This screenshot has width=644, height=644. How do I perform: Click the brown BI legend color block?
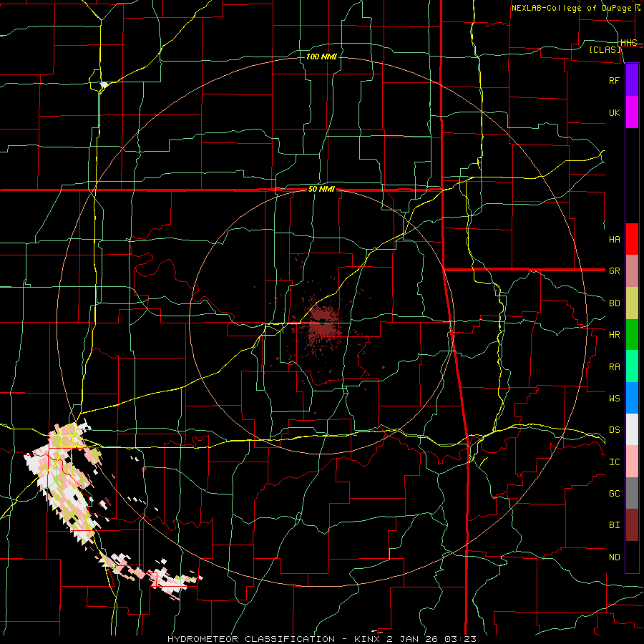tap(632, 525)
